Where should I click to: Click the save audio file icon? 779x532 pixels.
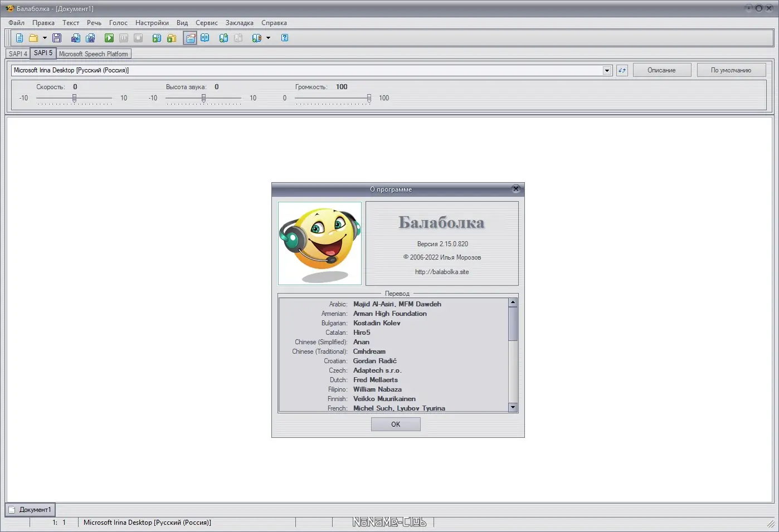[76, 38]
